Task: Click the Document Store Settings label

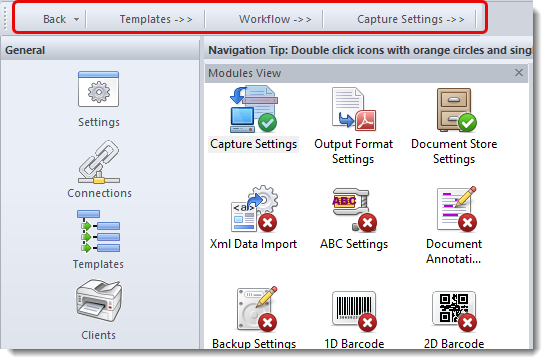Action: pos(454,151)
